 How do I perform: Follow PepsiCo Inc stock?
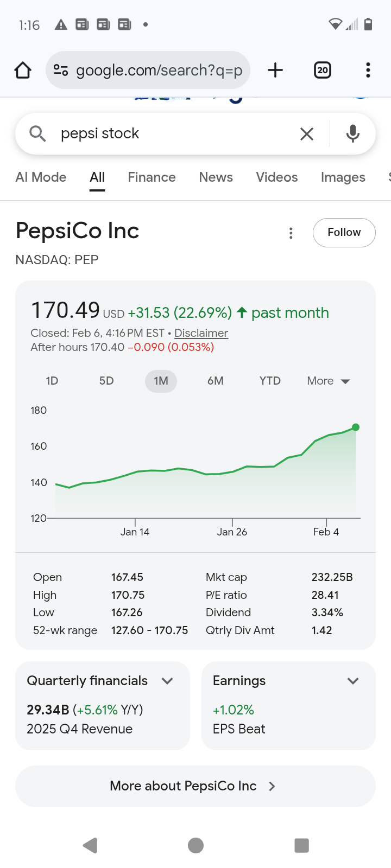click(x=344, y=232)
